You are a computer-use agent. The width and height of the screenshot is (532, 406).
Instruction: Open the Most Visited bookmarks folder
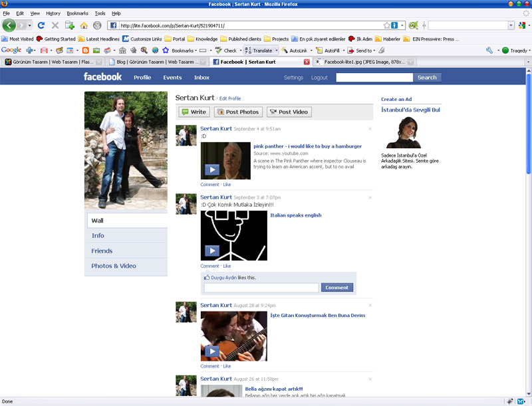pos(18,39)
